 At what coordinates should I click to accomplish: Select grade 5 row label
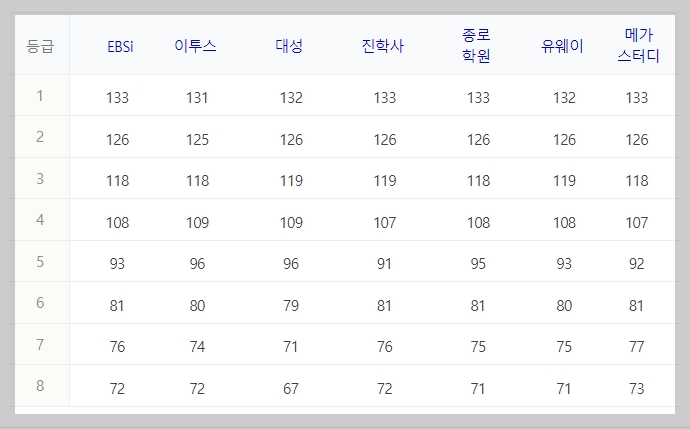[40, 261]
